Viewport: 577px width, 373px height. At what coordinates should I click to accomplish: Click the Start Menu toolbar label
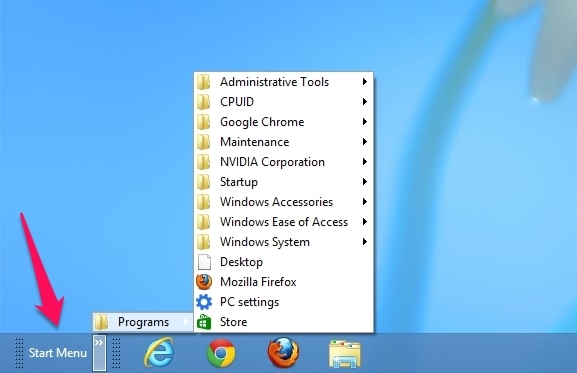58,353
